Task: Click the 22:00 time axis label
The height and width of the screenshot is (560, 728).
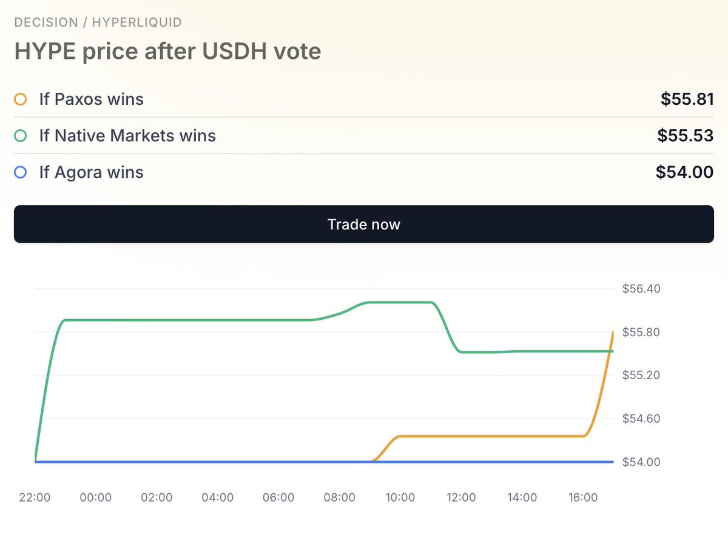Action: (x=35, y=498)
